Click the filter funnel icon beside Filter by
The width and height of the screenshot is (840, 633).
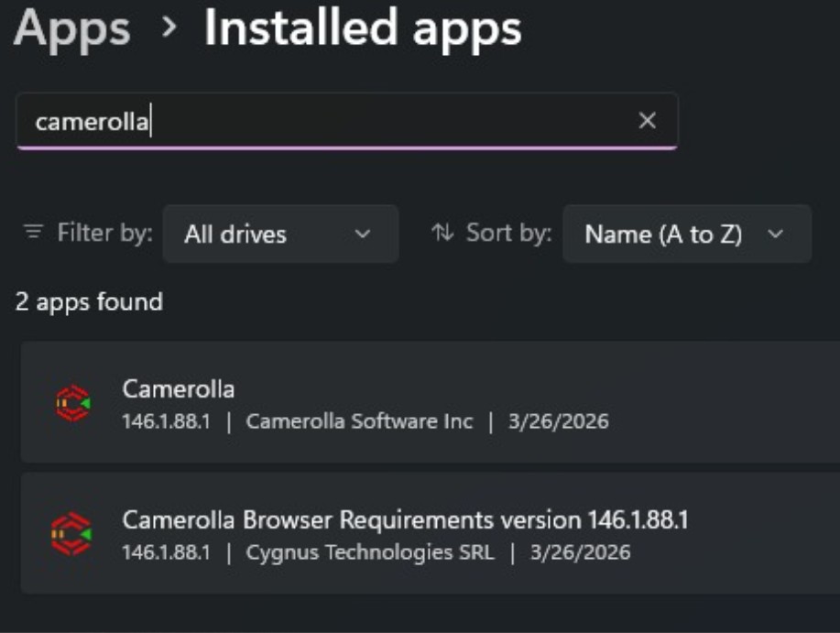(x=32, y=232)
